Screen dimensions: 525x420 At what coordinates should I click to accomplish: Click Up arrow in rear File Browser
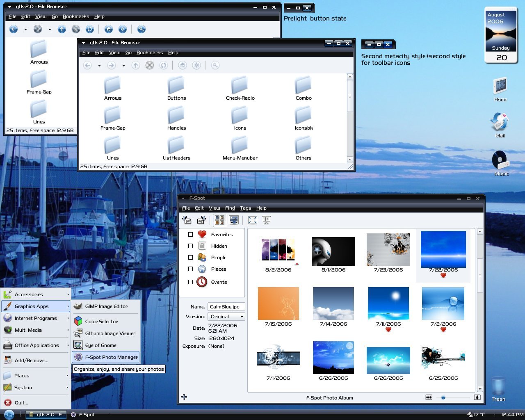62,29
